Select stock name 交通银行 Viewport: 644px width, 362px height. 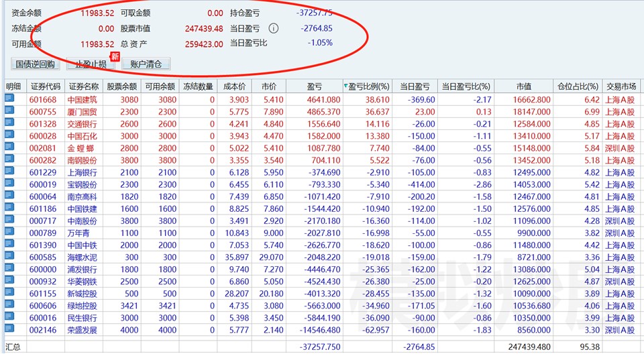pyautogui.click(x=82, y=124)
